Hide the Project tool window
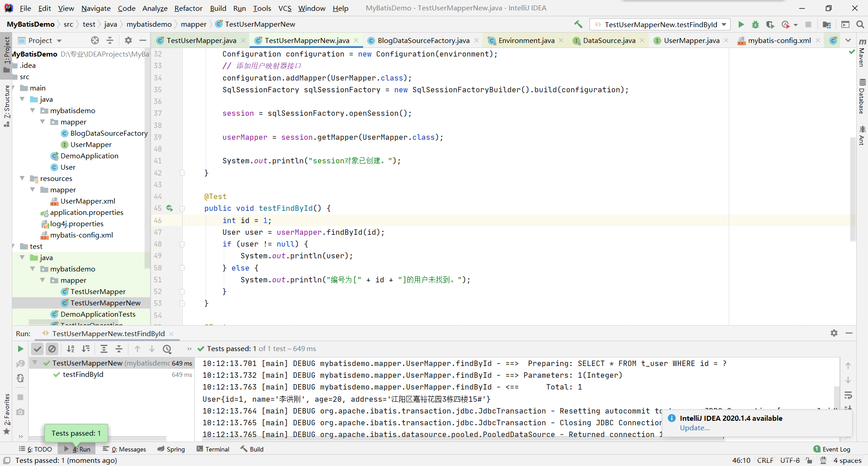This screenshot has height=466, width=868. tap(143, 40)
